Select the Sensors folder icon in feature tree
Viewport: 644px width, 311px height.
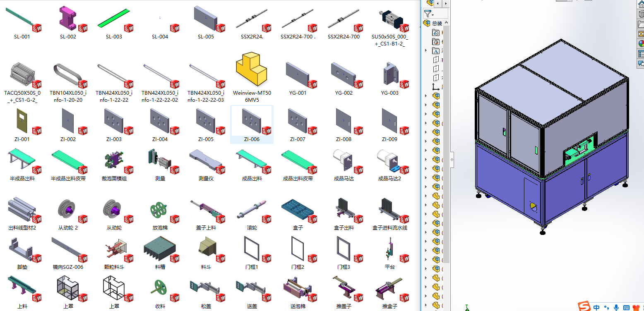pyautogui.click(x=436, y=42)
